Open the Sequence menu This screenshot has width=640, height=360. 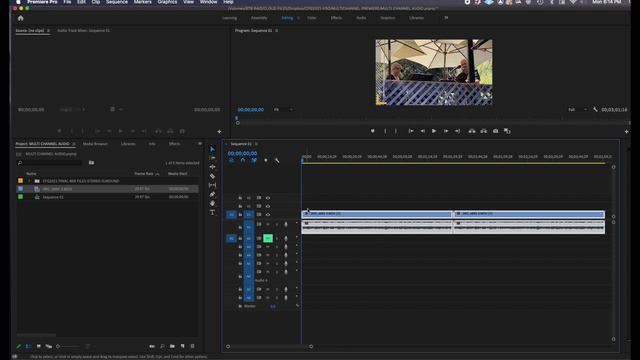pos(117,2)
